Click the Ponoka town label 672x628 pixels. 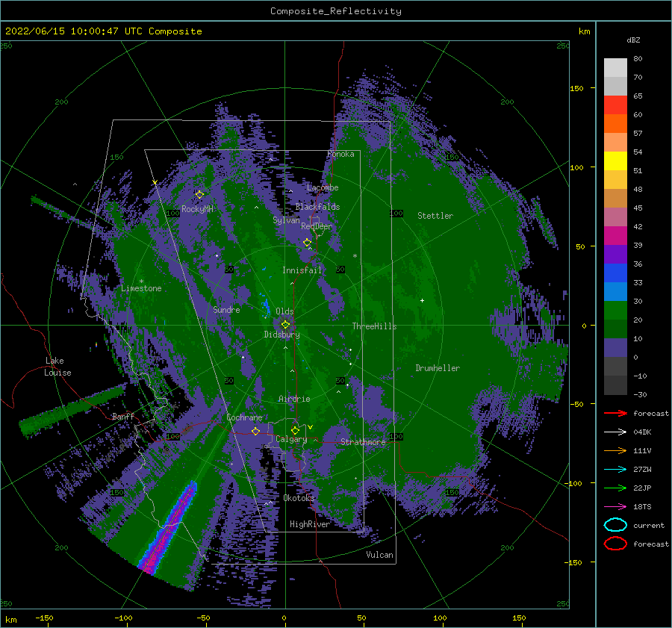pyautogui.click(x=340, y=154)
